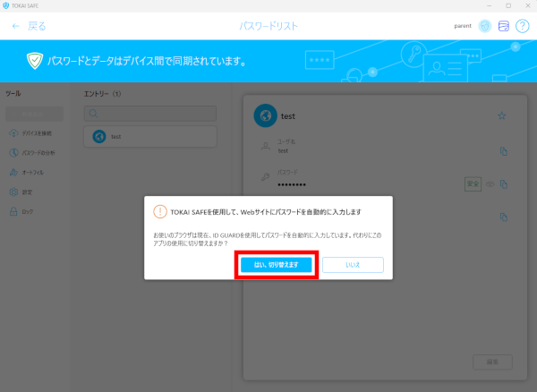Image resolution: width=537 pixels, height=392 pixels.
Task: Open the card list icon beside the avatar
Action: tap(503, 26)
